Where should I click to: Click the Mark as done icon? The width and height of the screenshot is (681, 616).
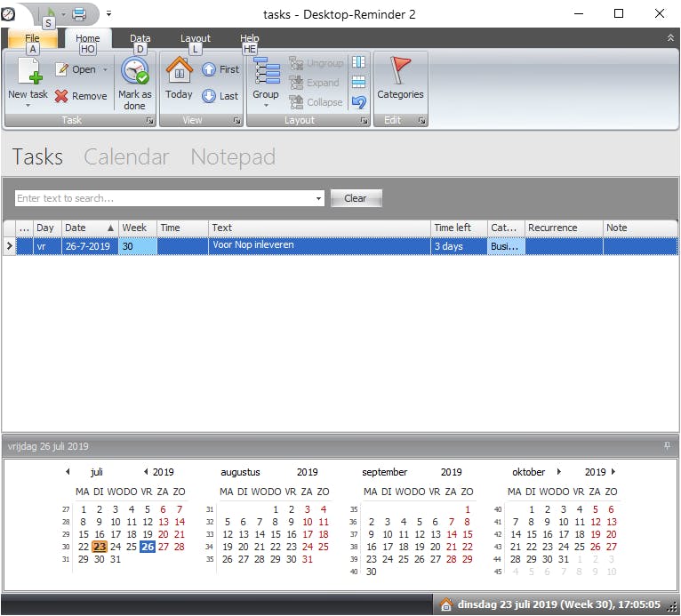(135, 70)
